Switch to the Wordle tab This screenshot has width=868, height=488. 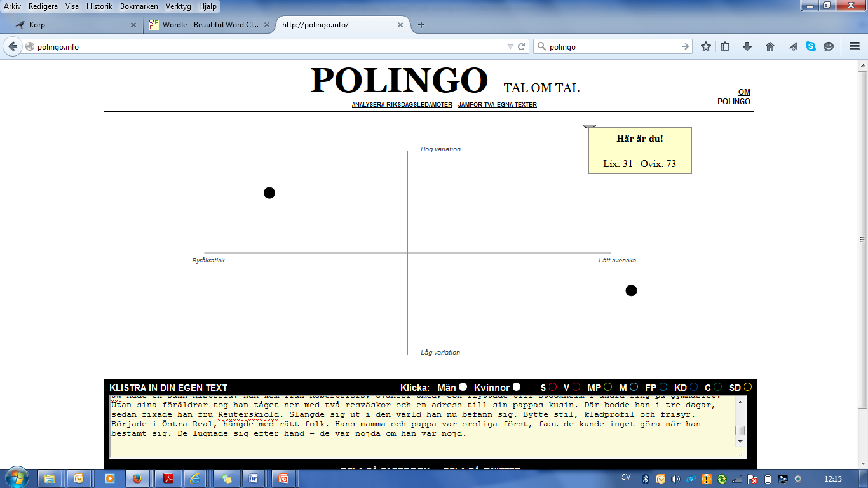[x=208, y=25]
